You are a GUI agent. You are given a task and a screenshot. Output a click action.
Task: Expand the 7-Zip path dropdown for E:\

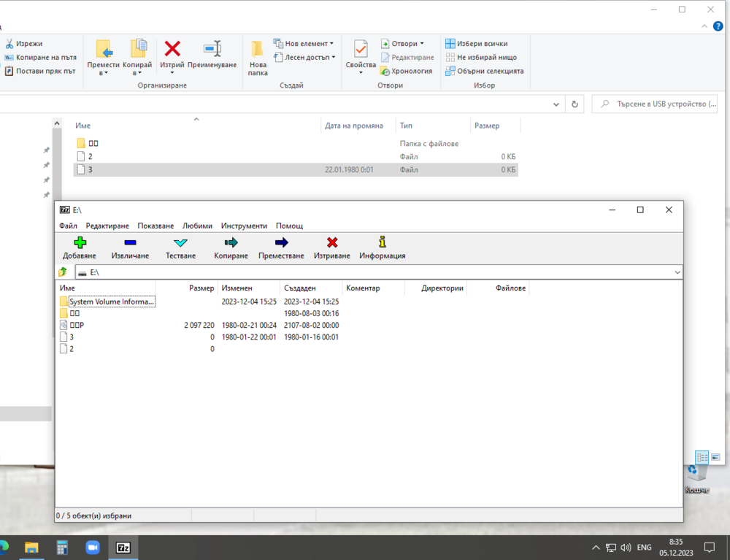pos(677,272)
